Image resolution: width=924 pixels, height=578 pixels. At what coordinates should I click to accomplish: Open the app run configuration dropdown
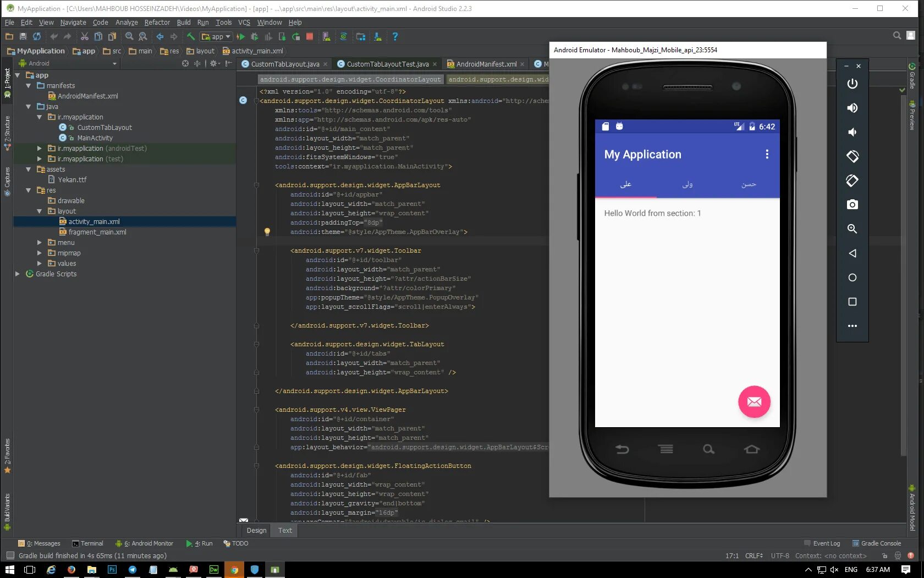(x=216, y=37)
